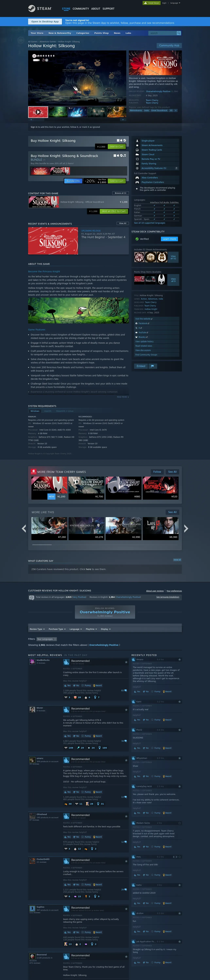Select the SteamOS + Linux requirements tab
The width and height of the screenshot is (210, 980).
pos(65,411)
